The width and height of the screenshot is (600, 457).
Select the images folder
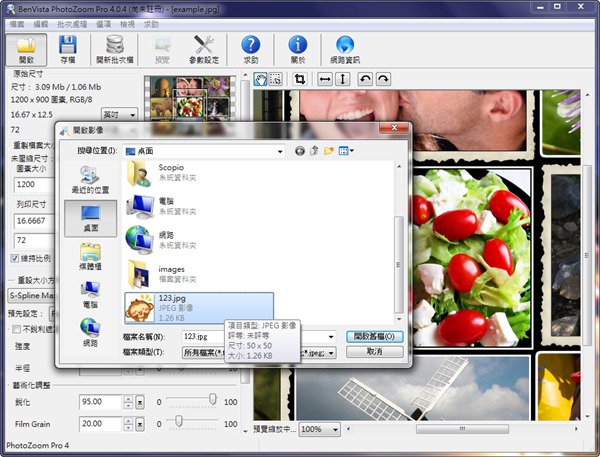click(x=161, y=274)
